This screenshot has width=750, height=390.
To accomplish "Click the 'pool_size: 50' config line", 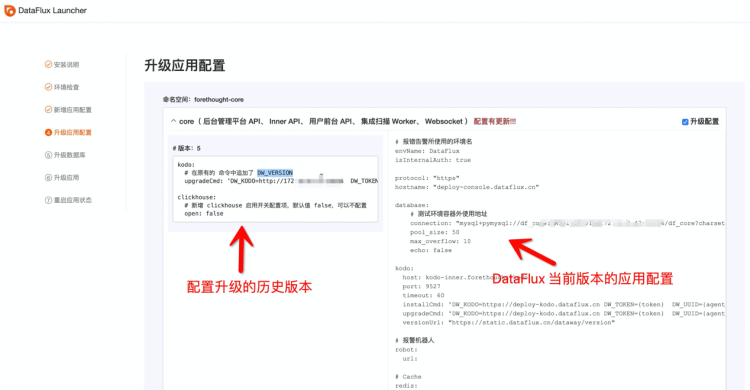I will click(434, 232).
